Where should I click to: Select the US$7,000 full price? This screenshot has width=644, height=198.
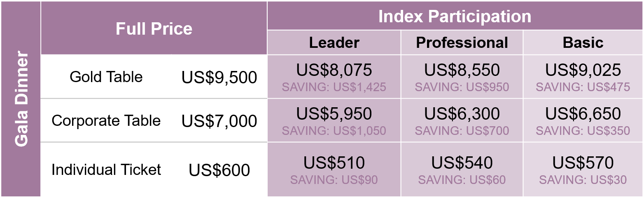(x=219, y=121)
